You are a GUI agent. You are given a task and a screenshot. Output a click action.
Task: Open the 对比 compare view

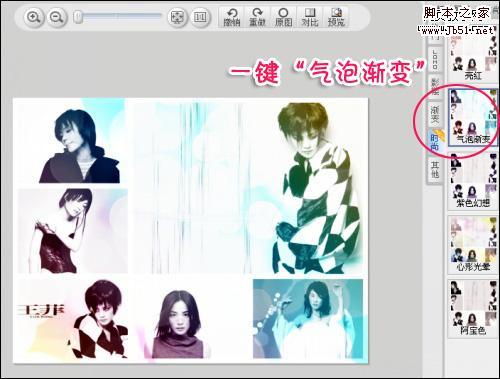pyautogui.click(x=310, y=17)
